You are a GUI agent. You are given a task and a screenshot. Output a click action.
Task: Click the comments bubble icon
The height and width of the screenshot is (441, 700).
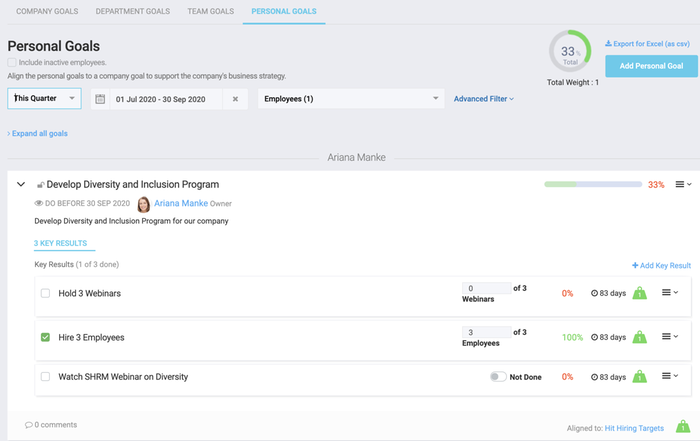(29, 426)
